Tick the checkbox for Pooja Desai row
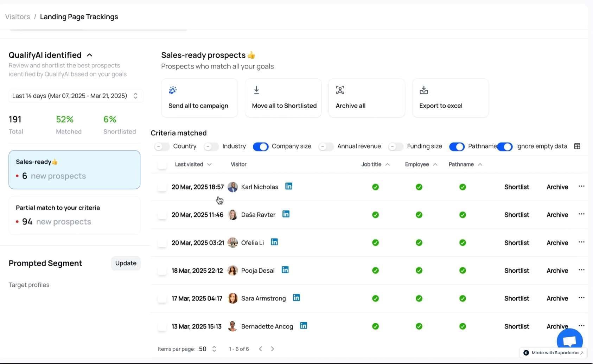Viewport: 593px width, 364px height. point(162,271)
